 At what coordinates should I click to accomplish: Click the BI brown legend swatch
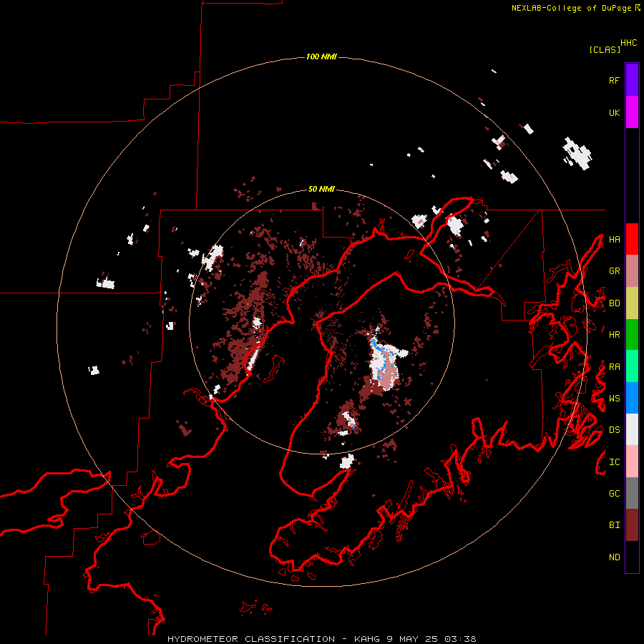click(632, 525)
